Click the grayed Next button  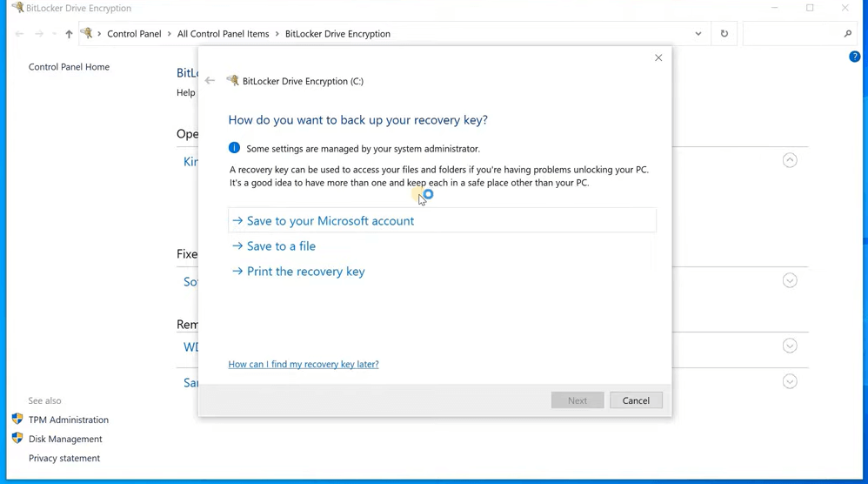[578, 400]
